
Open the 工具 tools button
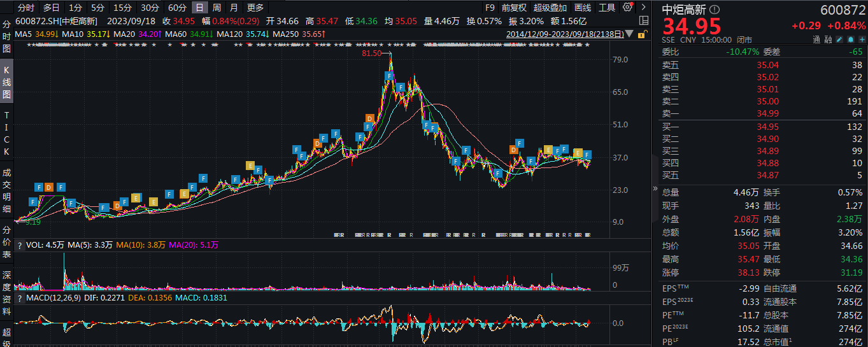[x=607, y=8]
